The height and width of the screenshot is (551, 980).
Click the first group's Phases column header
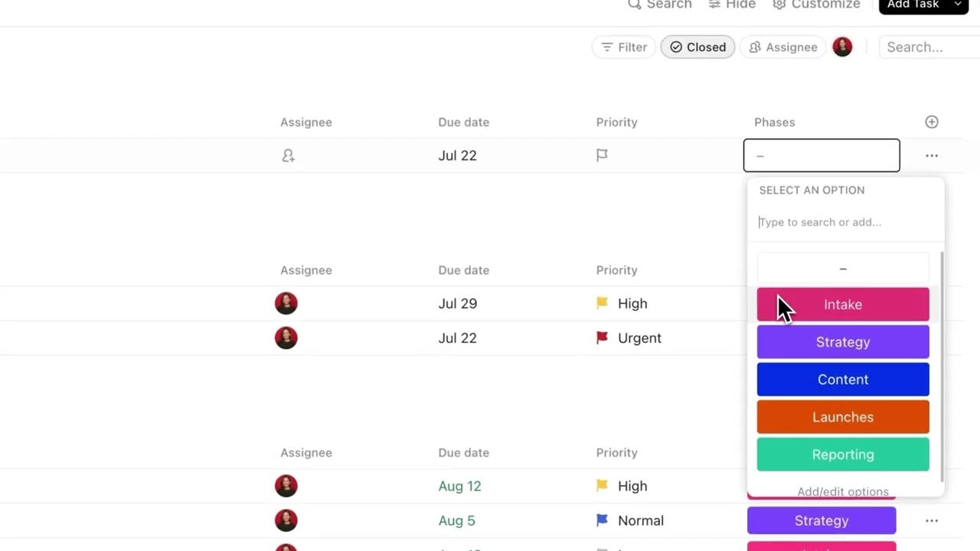click(x=775, y=122)
